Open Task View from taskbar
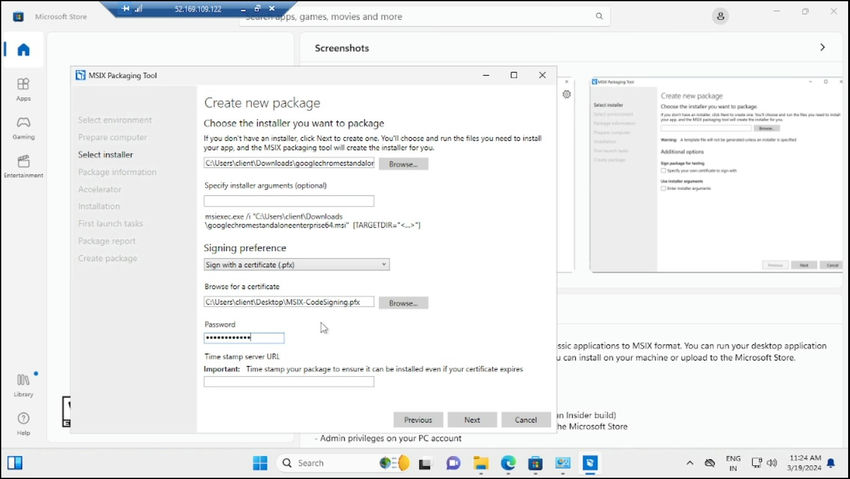 [x=425, y=464]
